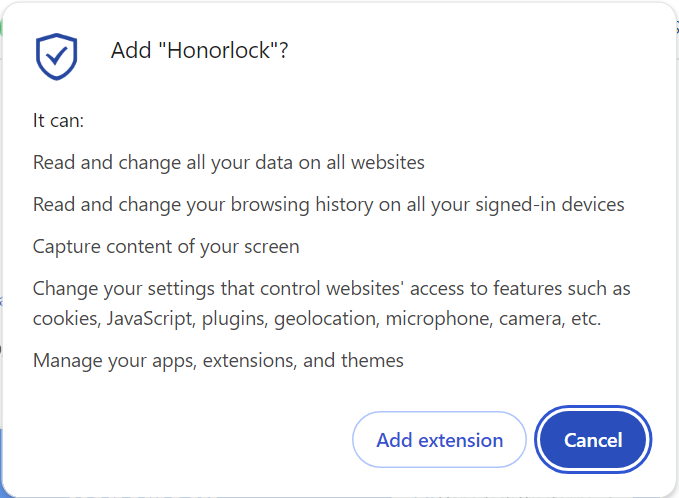Image resolution: width=679 pixels, height=498 pixels.
Task: Click the word "plugins" in the permissions
Action: click(234, 318)
